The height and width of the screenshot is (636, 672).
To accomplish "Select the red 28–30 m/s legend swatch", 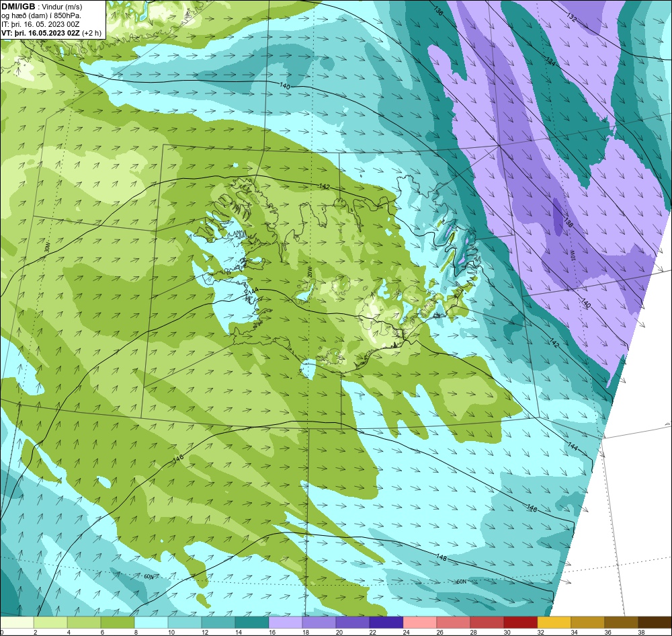I will (x=487, y=623).
